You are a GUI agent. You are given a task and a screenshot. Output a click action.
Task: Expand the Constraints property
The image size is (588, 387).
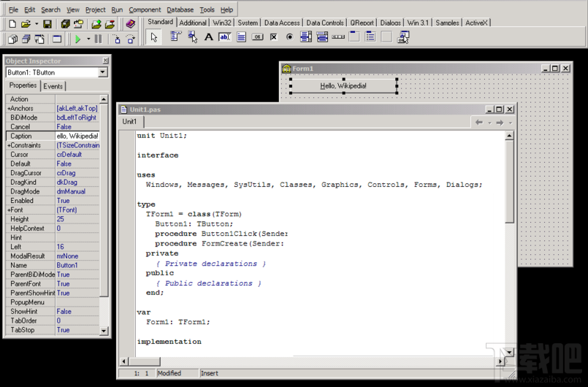click(9, 145)
